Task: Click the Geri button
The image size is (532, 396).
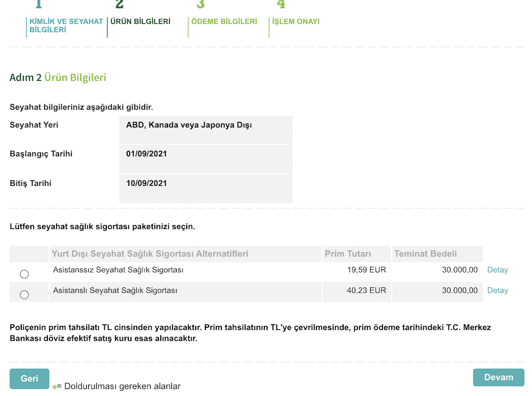Action: click(29, 378)
